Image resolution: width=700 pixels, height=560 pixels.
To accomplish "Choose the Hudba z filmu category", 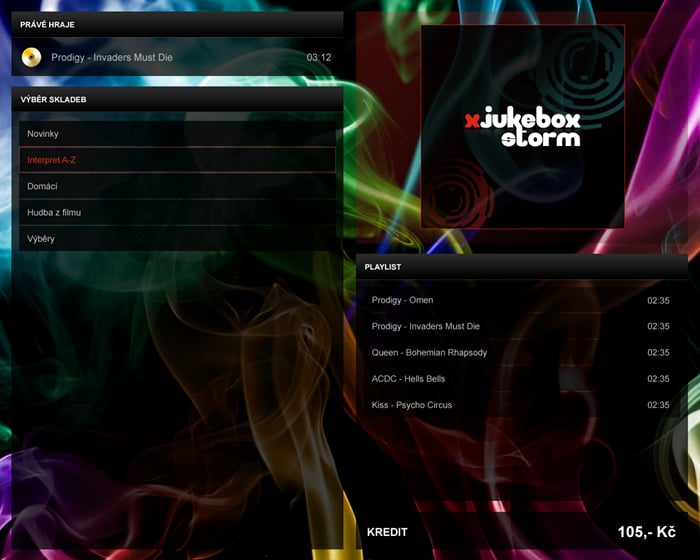I will click(x=177, y=212).
